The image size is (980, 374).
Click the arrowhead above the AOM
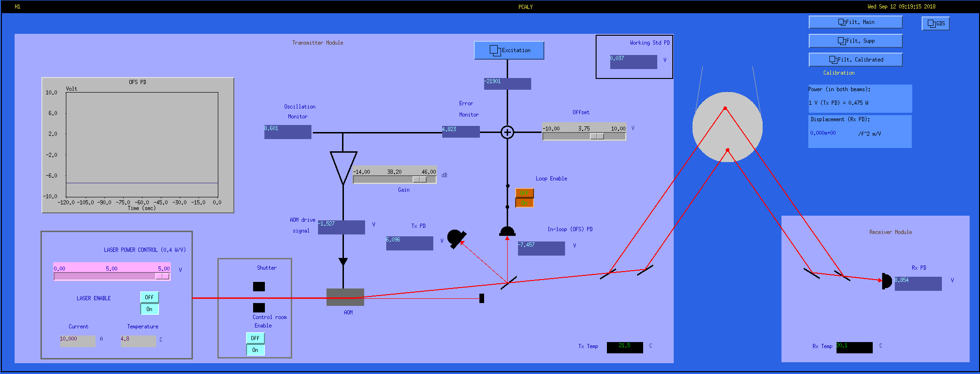(x=343, y=262)
